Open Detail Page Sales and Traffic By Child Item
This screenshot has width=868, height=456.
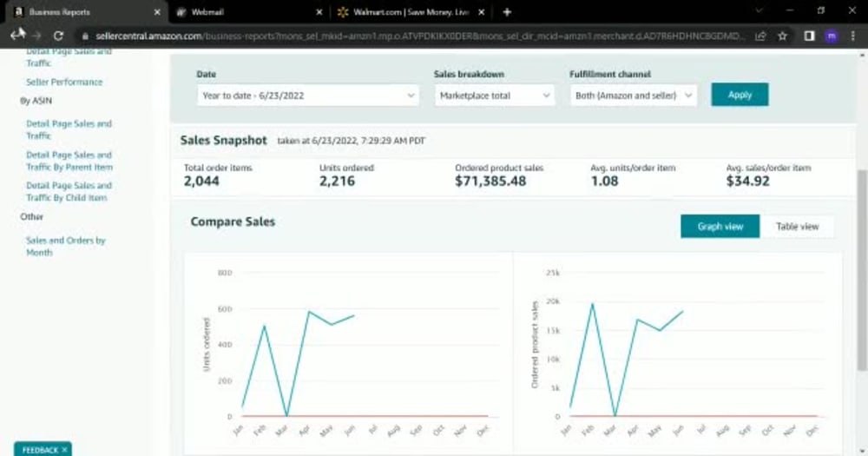tap(69, 191)
